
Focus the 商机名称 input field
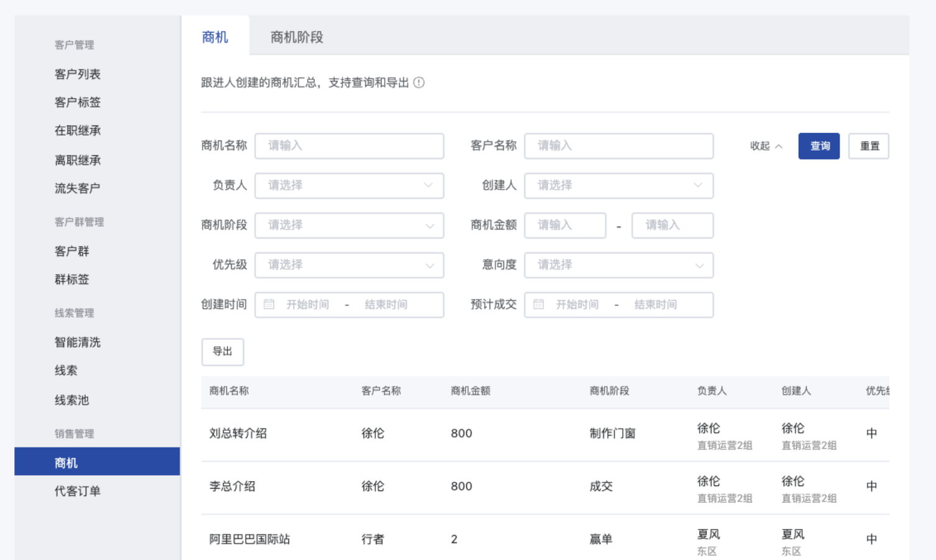tap(349, 146)
